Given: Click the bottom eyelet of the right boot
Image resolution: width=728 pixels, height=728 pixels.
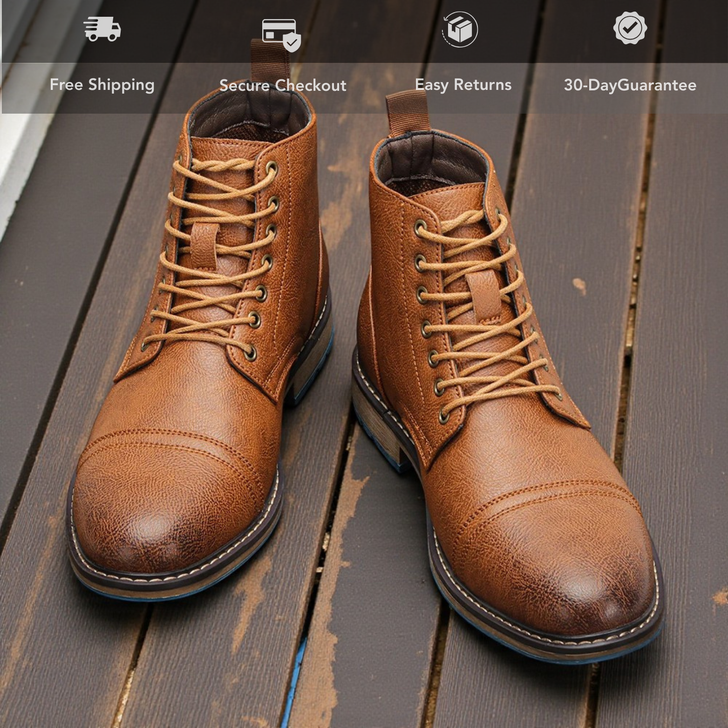Looking at the screenshot, I should click(x=444, y=416).
